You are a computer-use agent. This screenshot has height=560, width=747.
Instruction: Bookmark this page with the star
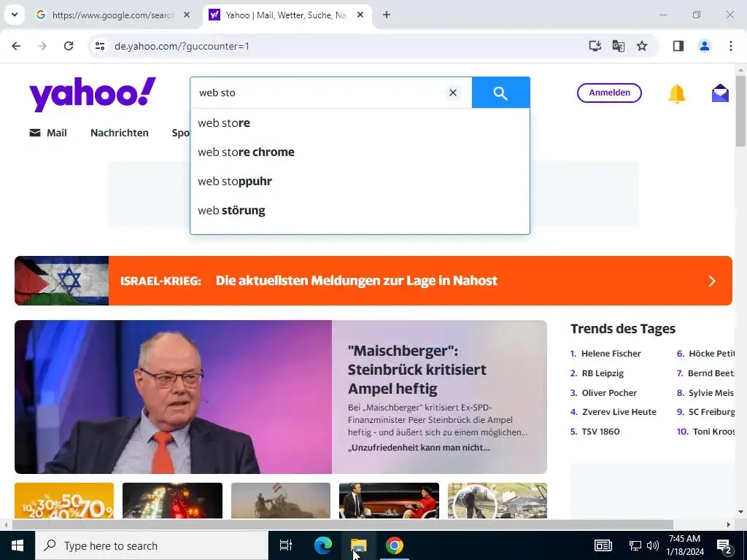point(642,46)
